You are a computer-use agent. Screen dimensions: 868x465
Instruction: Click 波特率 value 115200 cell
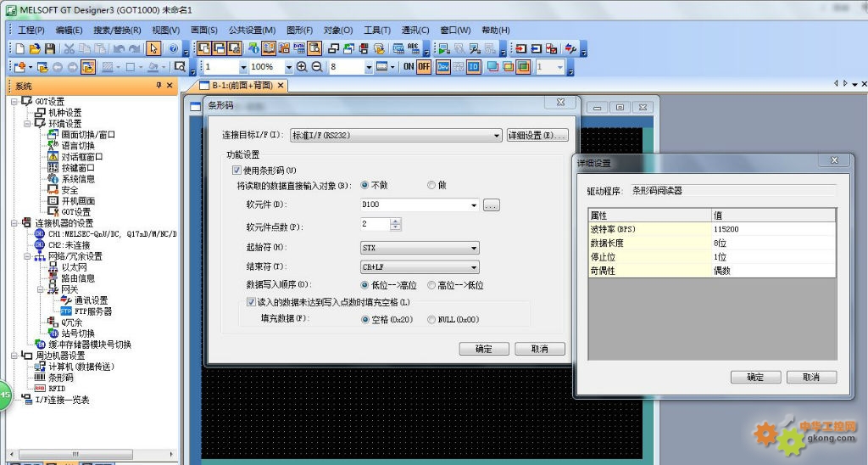pyautogui.click(x=773, y=229)
